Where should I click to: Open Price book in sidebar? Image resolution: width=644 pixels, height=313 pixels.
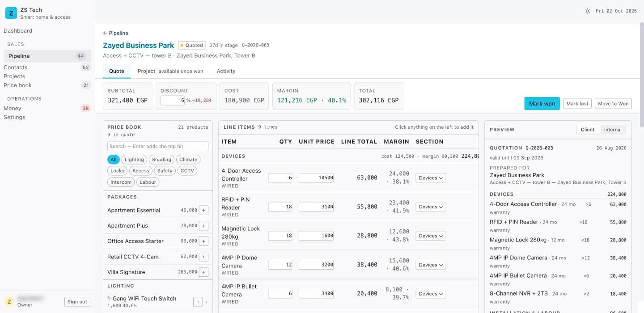47,85
